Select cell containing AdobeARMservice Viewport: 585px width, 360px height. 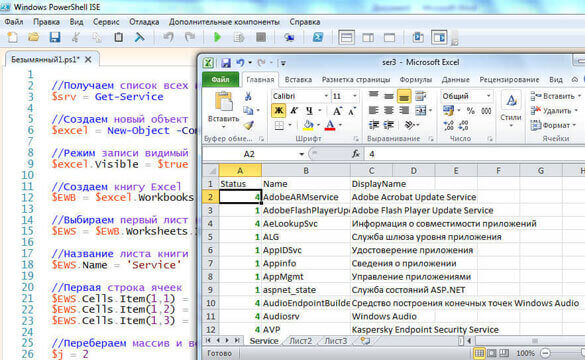306,197
